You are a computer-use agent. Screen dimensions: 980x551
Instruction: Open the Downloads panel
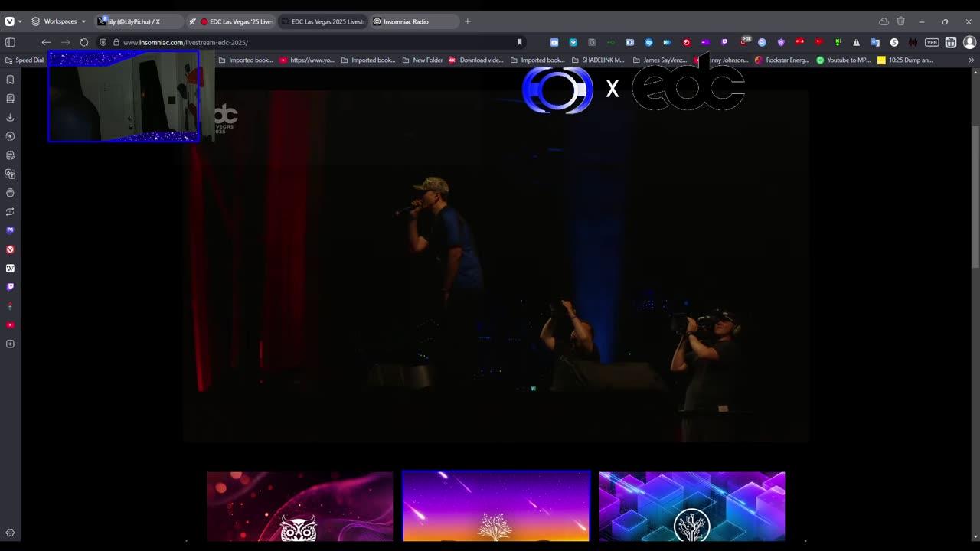(10, 117)
